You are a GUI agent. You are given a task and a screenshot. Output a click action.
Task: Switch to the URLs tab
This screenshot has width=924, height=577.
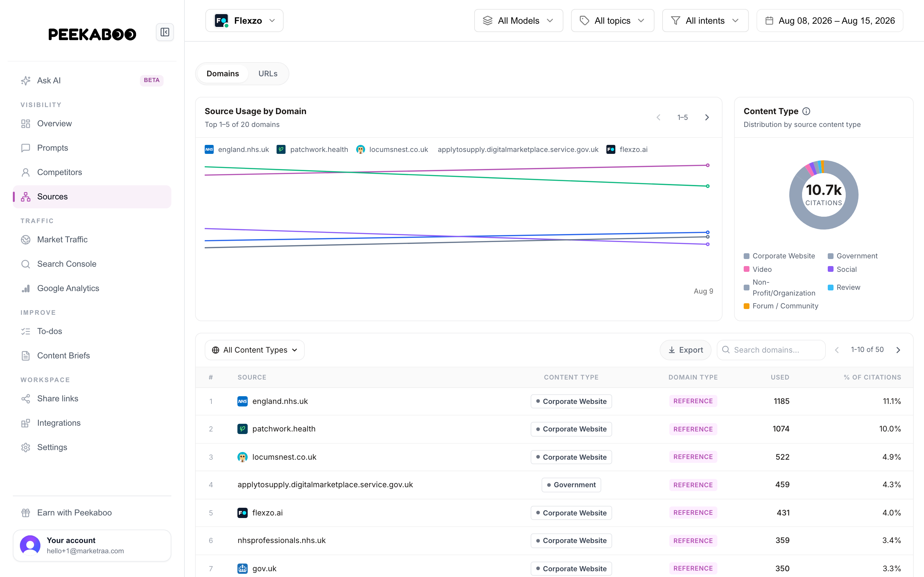point(268,74)
